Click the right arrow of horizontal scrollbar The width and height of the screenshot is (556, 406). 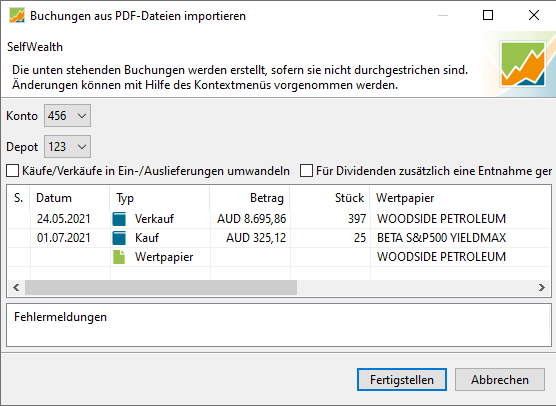coord(541,287)
